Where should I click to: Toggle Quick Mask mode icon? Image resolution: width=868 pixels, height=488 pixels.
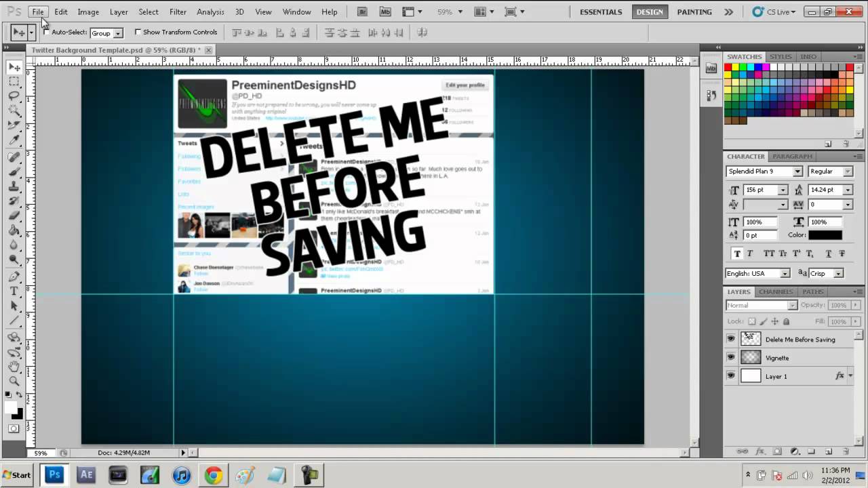pyautogui.click(x=14, y=428)
